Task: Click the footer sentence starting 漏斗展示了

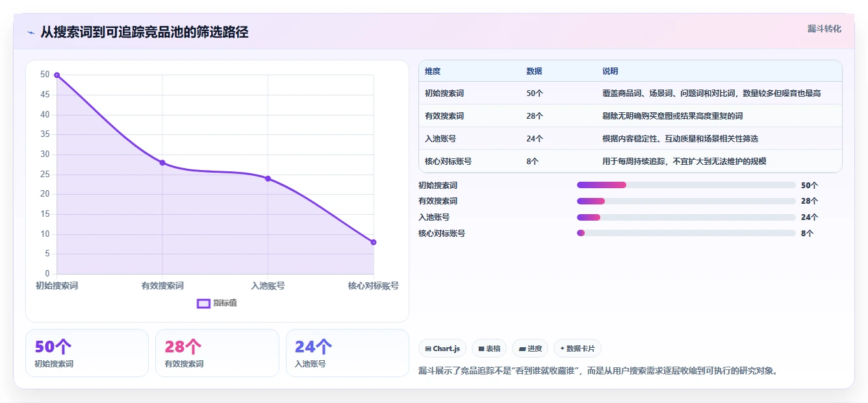Action: pos(598,371)
